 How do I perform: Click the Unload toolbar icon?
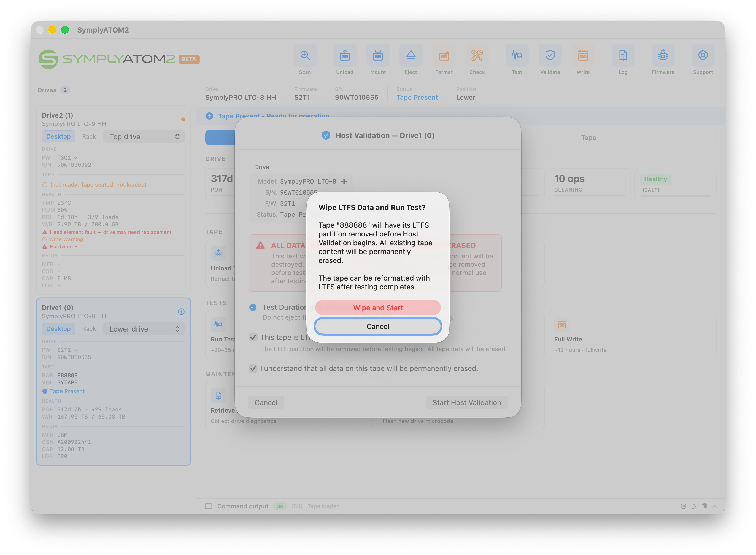pos(345,55)
